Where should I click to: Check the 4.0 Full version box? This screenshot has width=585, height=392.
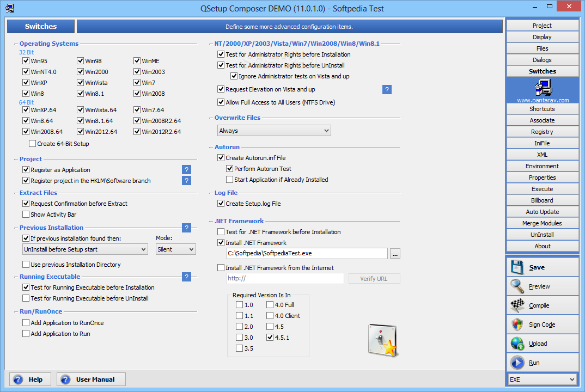tap(270, 305)
